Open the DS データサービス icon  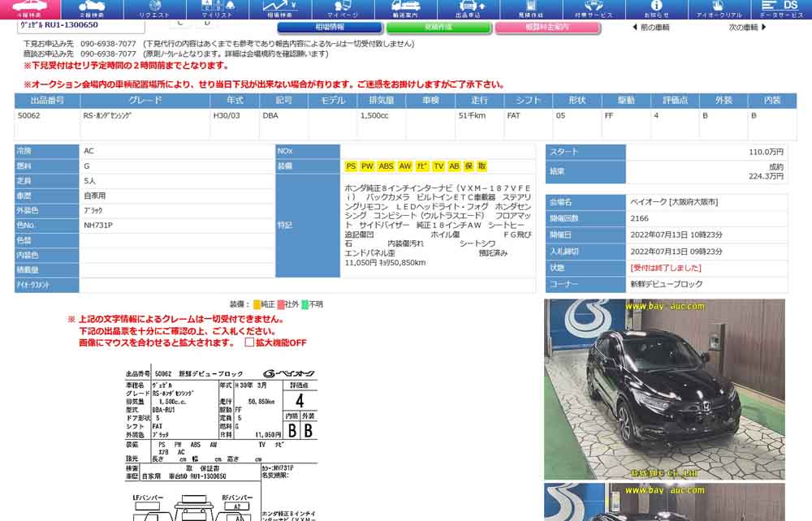pyautogui.click(x=781, y=10)
